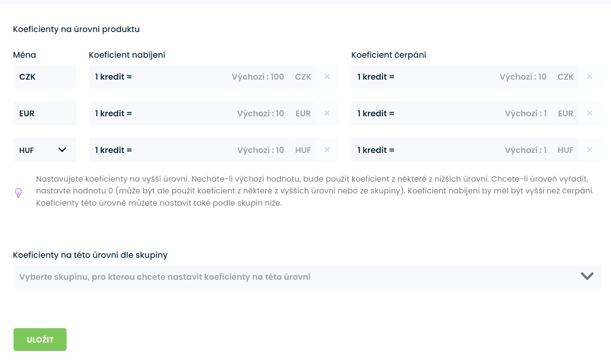This screenshot has height=364, width=611.
Task: Click the Koeficienty na úrovni produktu heading
Action: (x=76, y=29)
